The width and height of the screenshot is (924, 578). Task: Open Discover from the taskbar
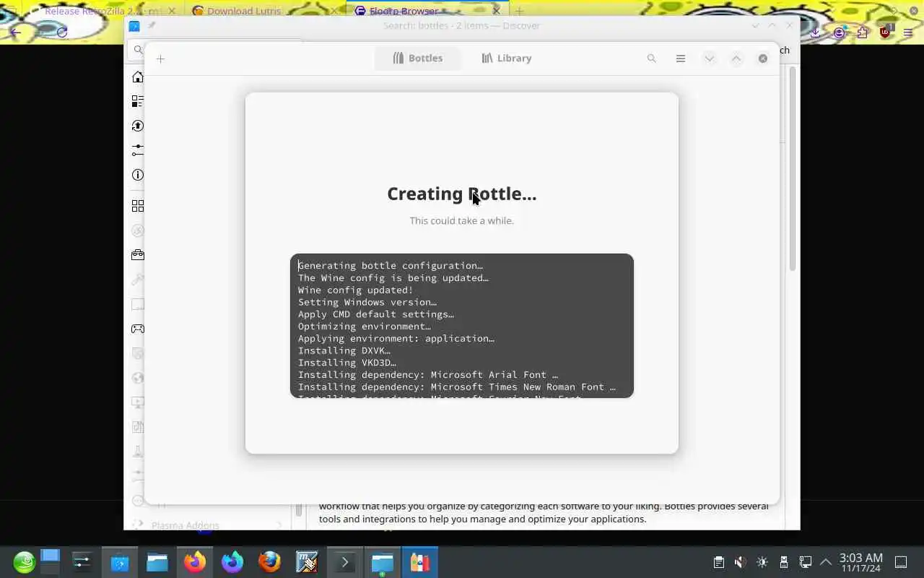(120, 562)
